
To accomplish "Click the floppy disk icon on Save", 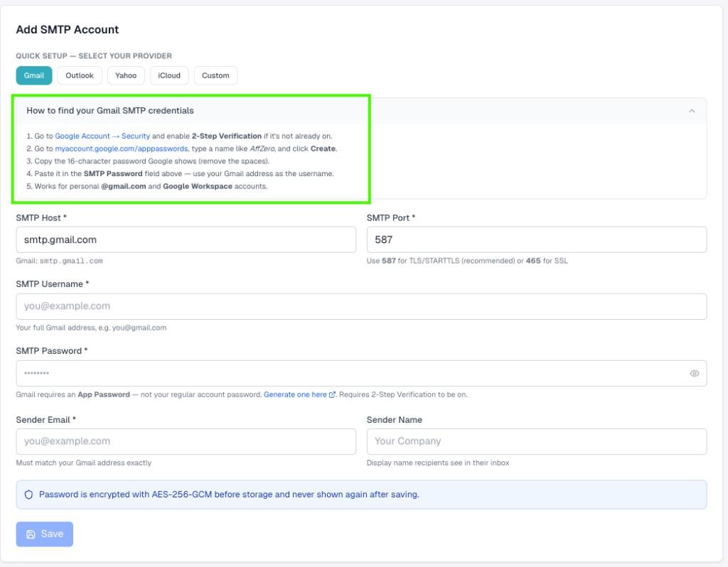I will click(31, 534).
